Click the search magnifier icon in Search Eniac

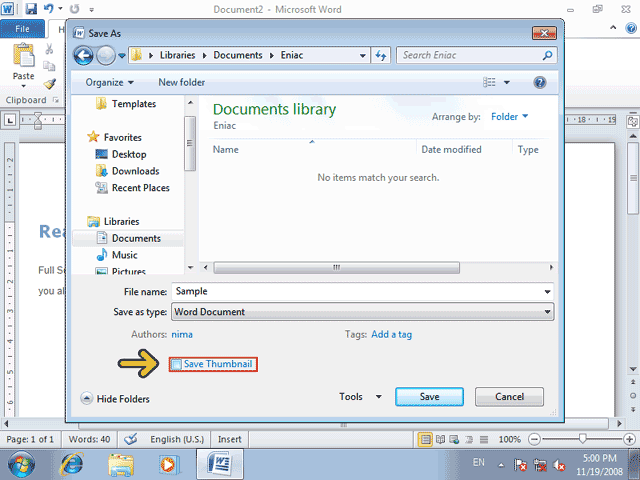[x=547, y=55]
